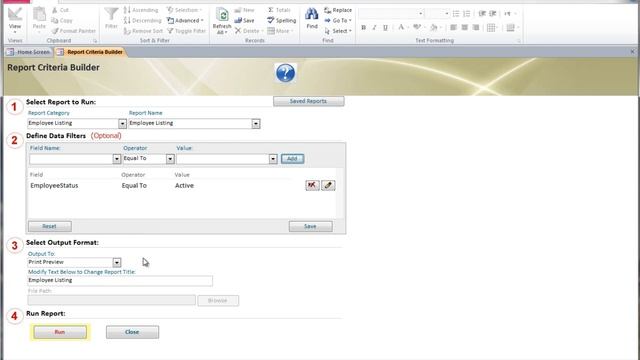Click the Active value in the filter list

[x=184, y=185]
